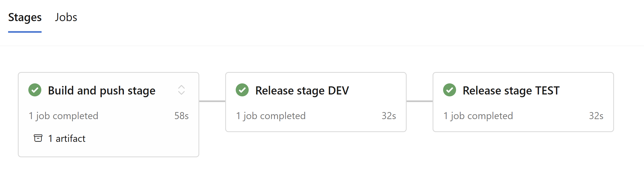The image size is (644, 170).
Task: Open the 1 artifact link
Action: (67, 138)
